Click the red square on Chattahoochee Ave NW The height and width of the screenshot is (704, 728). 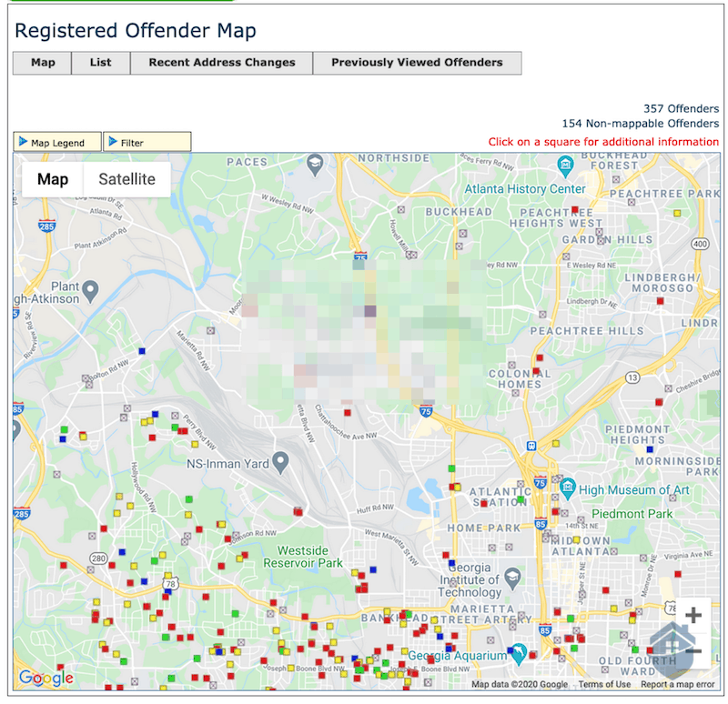[348, 413]
